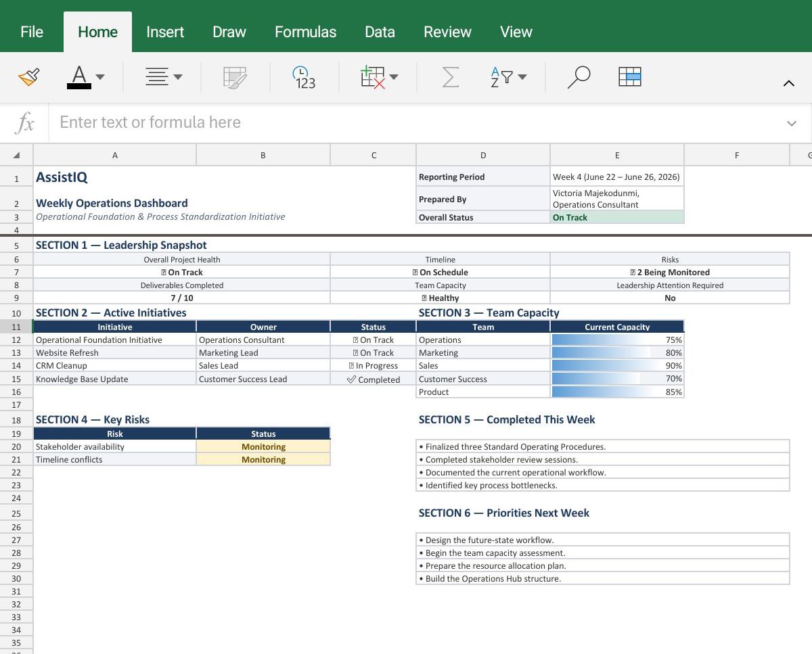The width and height of the screenshot is (812, 654).
Task: Click SECTION 4 — Key Risks heading
Action: click(93, 419)
